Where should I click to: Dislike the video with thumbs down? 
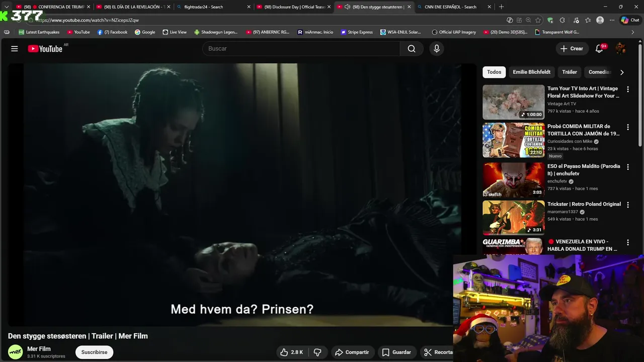317,352
